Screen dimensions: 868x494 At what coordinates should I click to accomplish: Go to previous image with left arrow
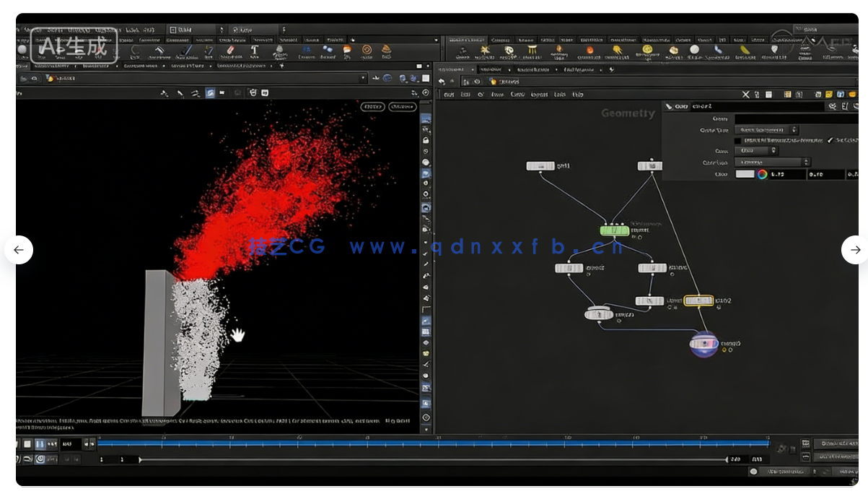point(19,250)
